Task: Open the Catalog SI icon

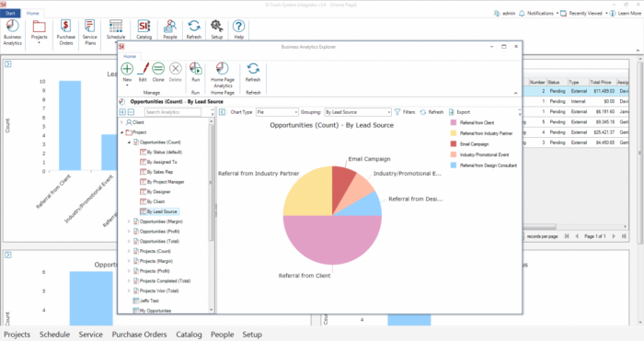Action: [144, 27]
